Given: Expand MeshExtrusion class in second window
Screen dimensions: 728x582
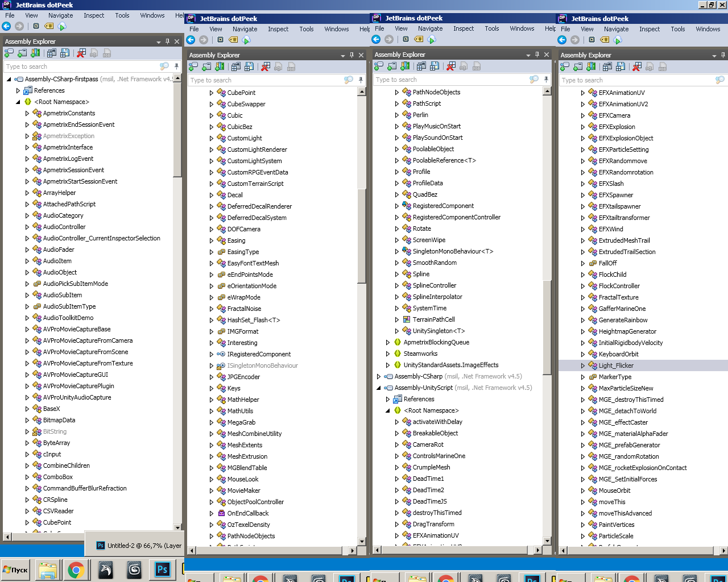Looking at the screenshot, I should pyautogui.click(x=212, y=456).
